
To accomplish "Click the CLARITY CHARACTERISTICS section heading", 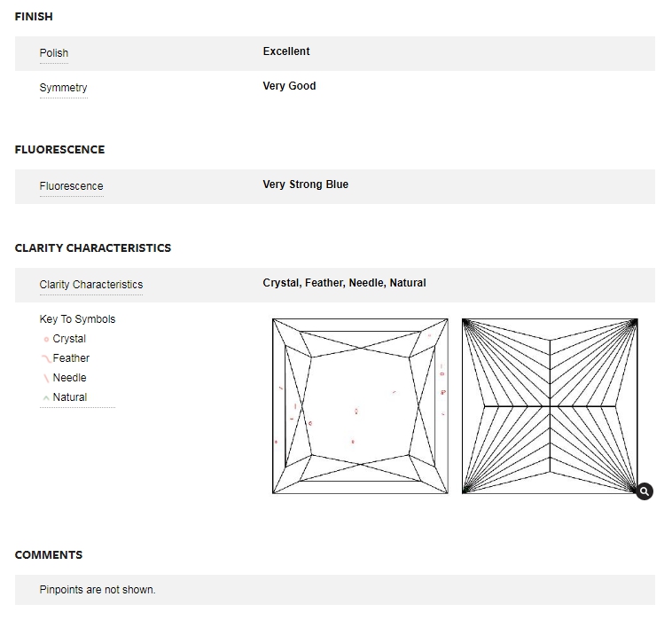I will 93,248.
